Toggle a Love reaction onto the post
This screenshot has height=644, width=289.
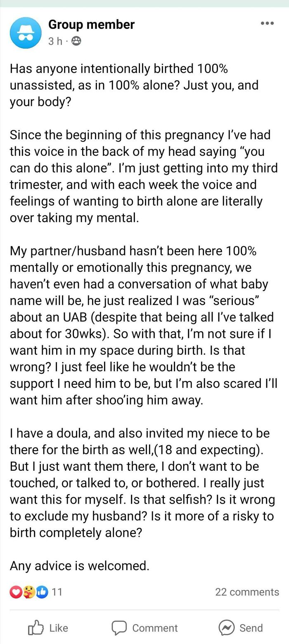click(x=15, y=592)
